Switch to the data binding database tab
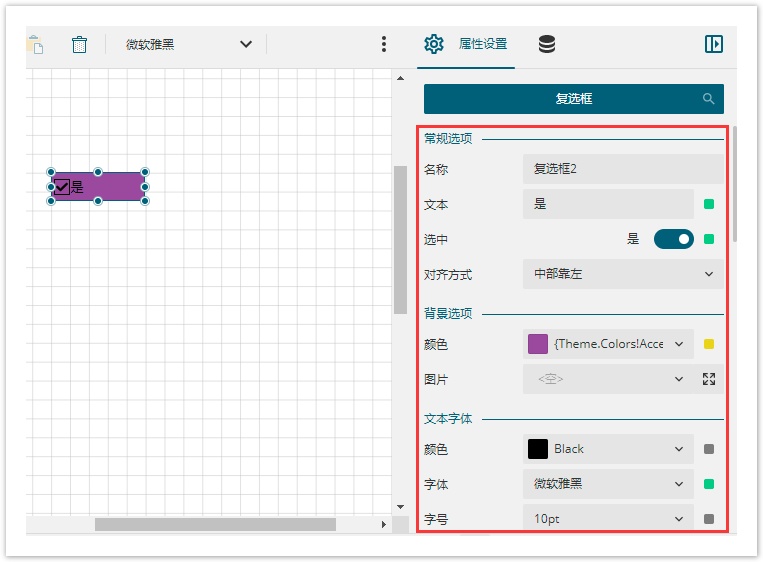763x562 pixels. pos(546,44)
